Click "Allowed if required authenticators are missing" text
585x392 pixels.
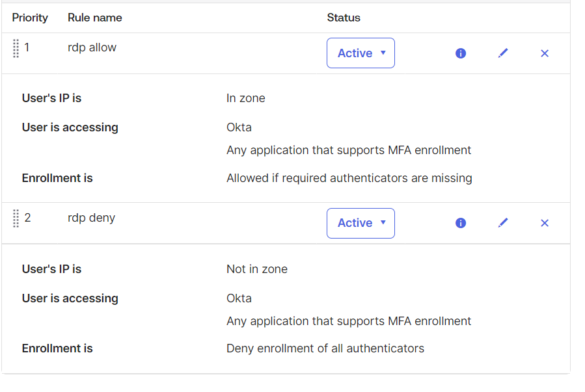coord(349,178)
